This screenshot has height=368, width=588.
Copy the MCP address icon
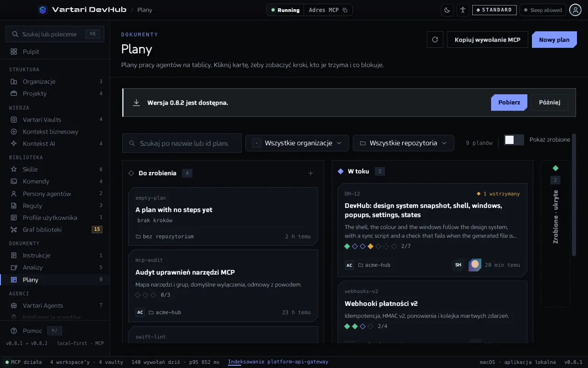point(345,10)
